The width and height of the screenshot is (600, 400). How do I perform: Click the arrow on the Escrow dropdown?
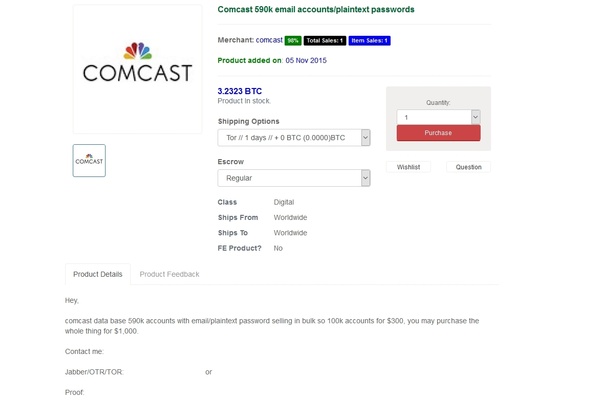tap(365, 178)
